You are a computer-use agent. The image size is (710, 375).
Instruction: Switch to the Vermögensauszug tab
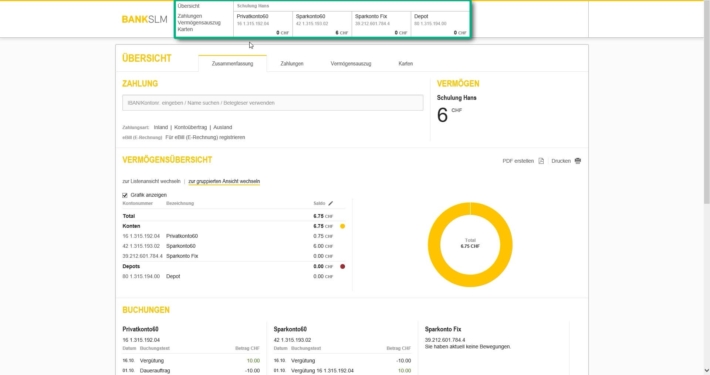coord(350,63)
